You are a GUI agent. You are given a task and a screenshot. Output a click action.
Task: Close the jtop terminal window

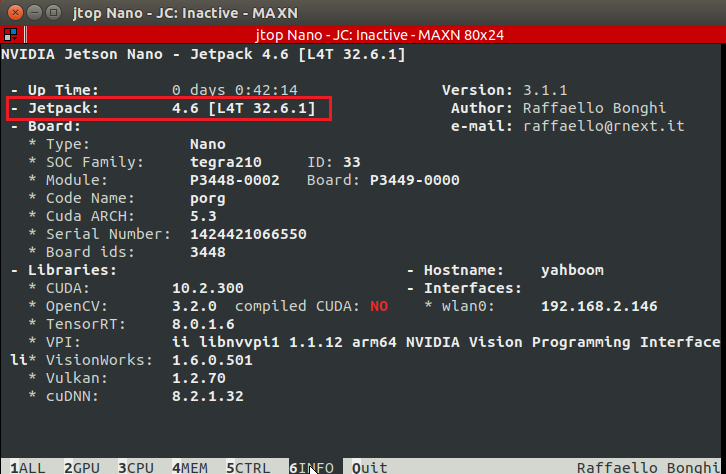pos(13,12)
